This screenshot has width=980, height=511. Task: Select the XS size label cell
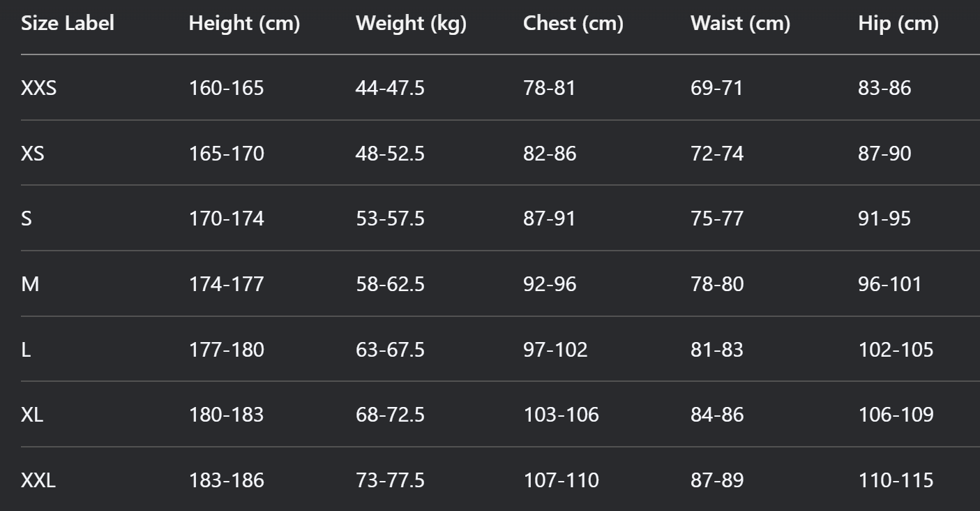[33, 154]
